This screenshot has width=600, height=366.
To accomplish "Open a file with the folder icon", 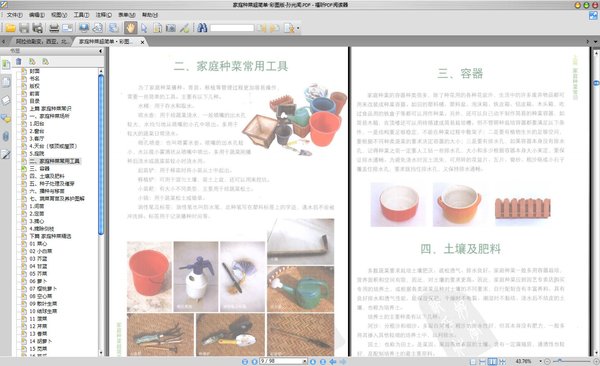I will (x=10, y=28).
